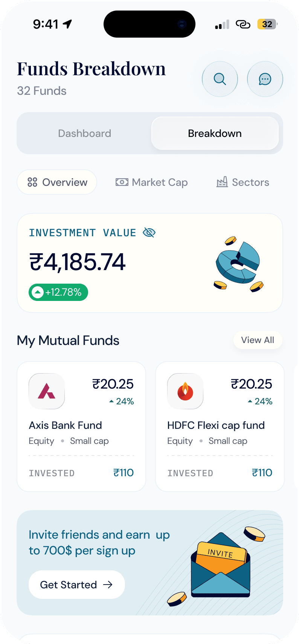299x644 pixels.
Task: Open the Sectors tab
Action: pyautogui.click(x=243, y=182)
